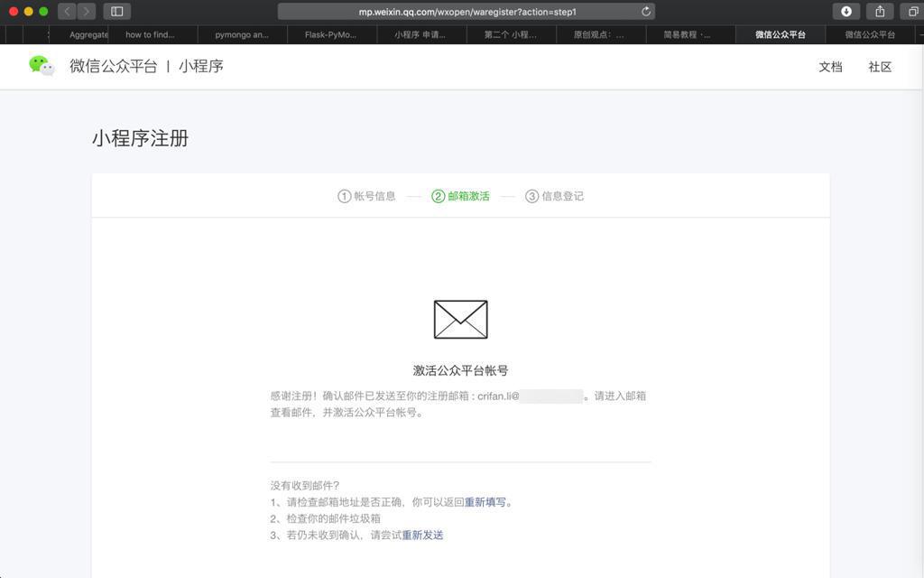Close the Safari window red button

[x=14, y=11]
